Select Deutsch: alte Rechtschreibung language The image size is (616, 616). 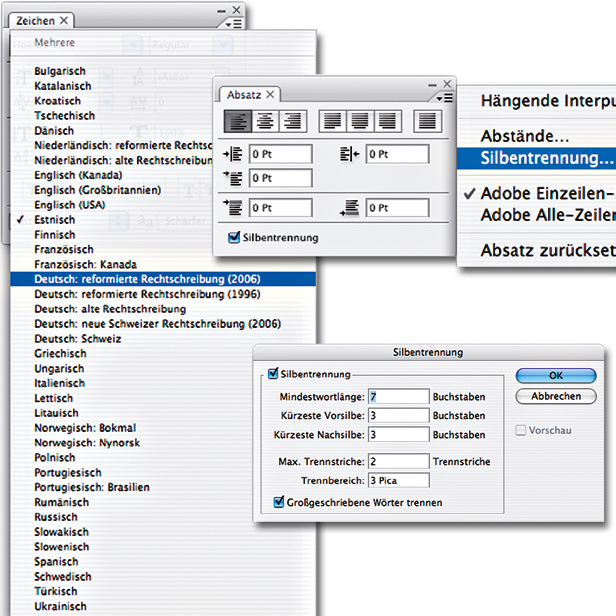pyautogui.click(x=163, y=309)
